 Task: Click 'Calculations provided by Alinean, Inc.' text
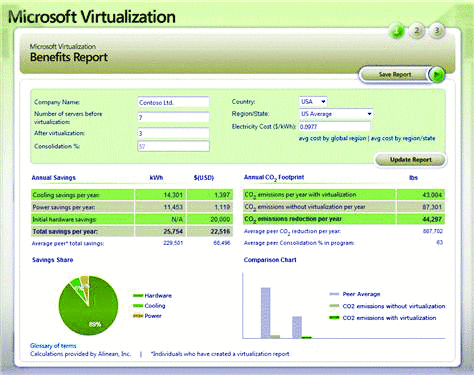(80, 354)
